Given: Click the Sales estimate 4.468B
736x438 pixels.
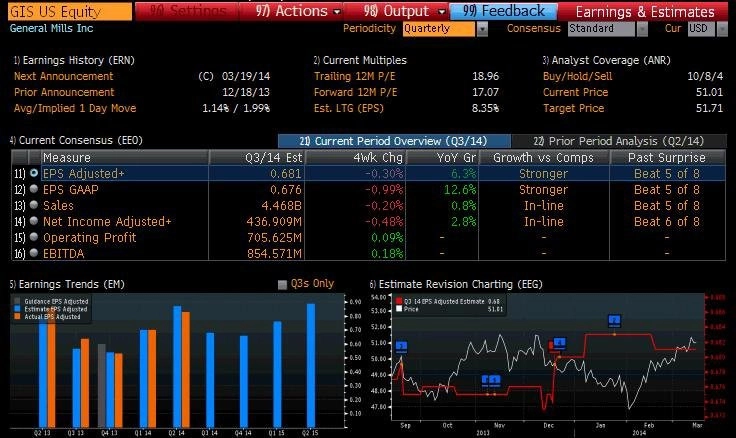Looking at the screenshot, I should [281, 206].
